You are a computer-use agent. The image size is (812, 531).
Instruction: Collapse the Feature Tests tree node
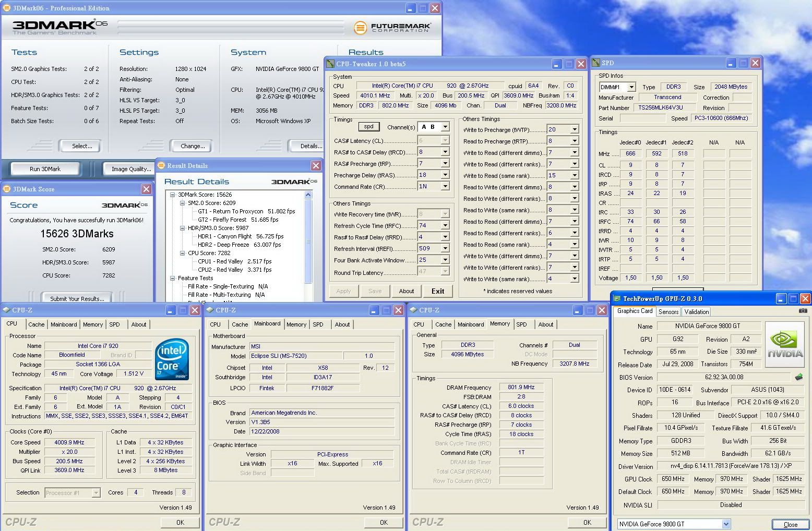(x=172, y=278)
